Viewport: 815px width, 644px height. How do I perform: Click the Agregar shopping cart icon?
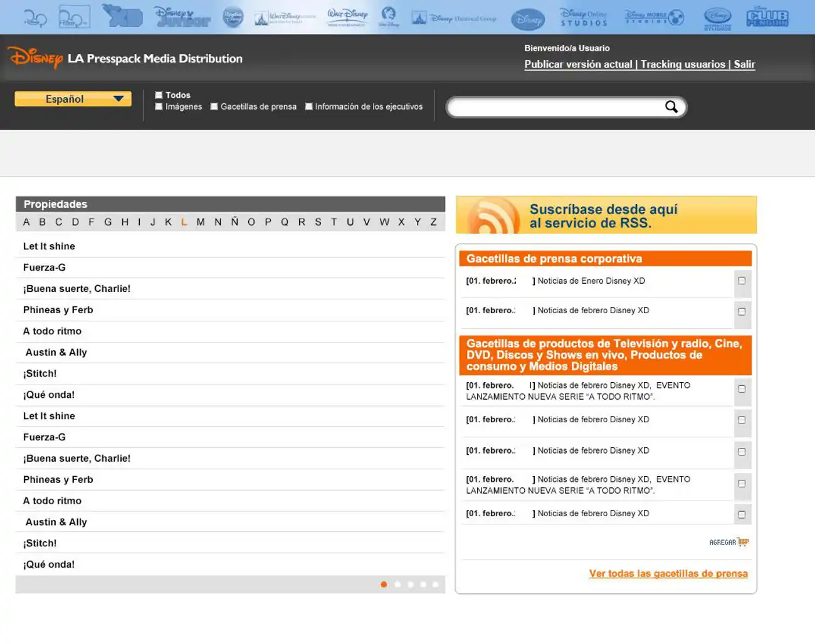729,542
